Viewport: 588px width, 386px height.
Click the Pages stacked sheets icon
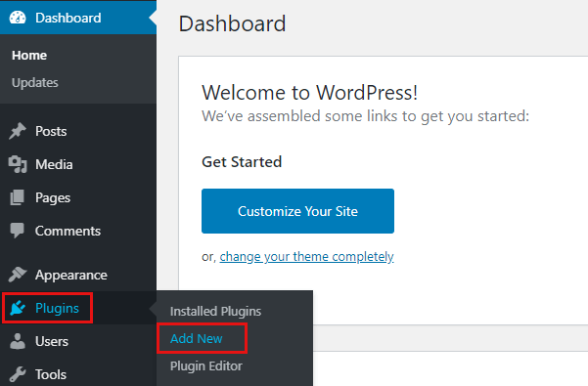pyautogui.click(x=18, y=197)
